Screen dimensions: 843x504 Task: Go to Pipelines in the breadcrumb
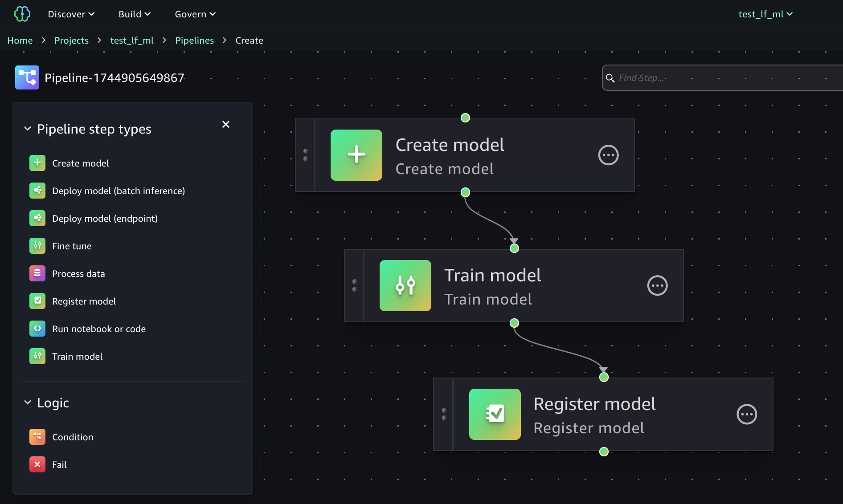tap(194, 41)
